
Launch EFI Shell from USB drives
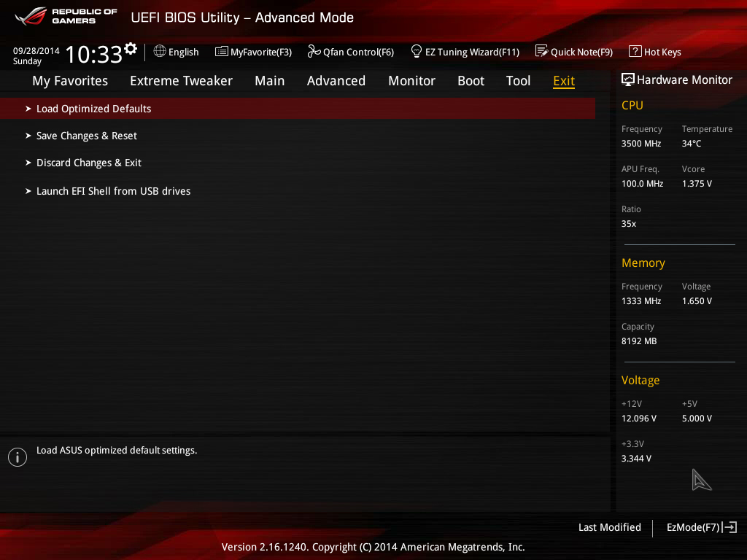pos(113,191)
